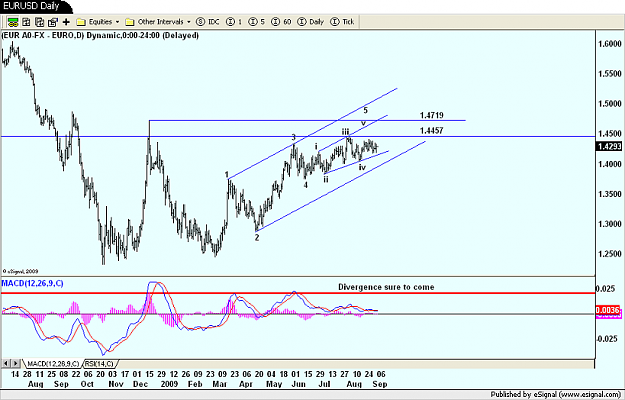Screen dimensions: 625x400
Task: Switch to the 1 minute interval
Action: pos(234,22)
